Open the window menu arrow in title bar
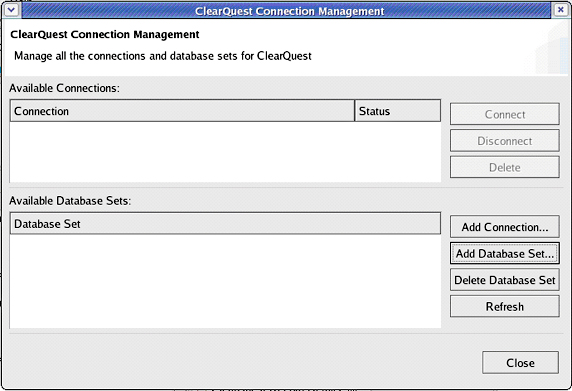 [12, 10]
